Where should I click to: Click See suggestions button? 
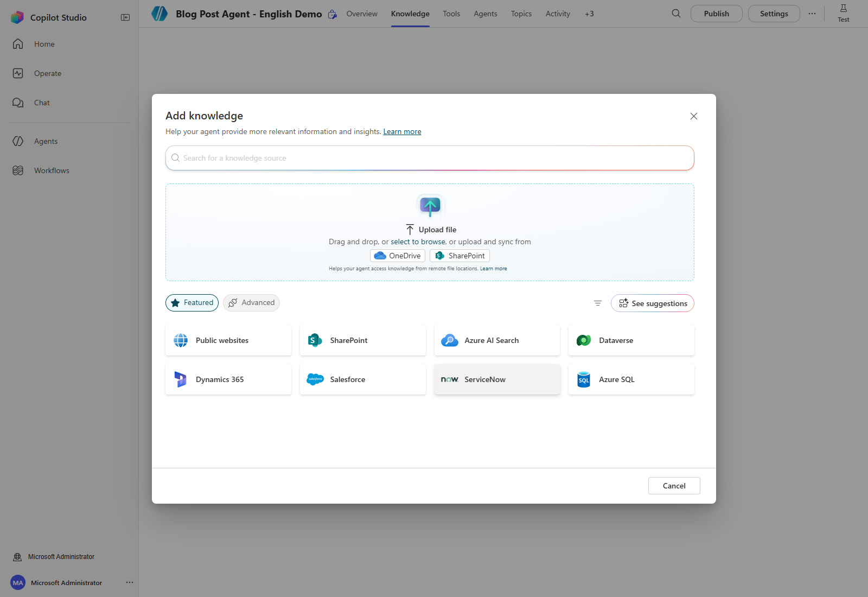[x=653, y=303]
